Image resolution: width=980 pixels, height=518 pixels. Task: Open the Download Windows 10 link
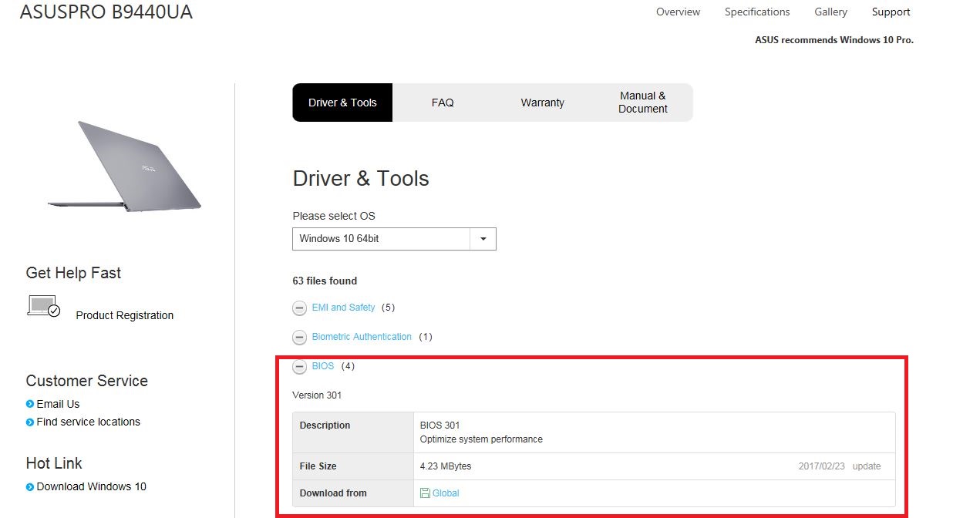pyautogui.click(x=92, y=486)
